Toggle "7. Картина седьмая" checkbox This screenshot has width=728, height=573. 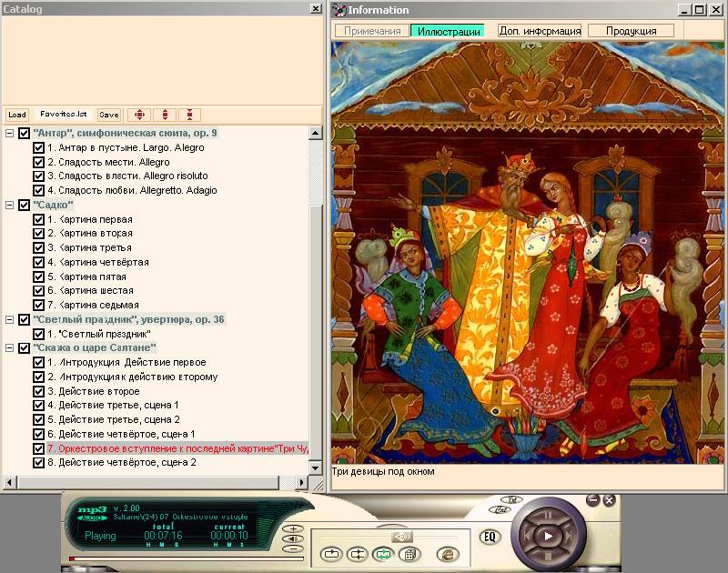tap(38, 306)
